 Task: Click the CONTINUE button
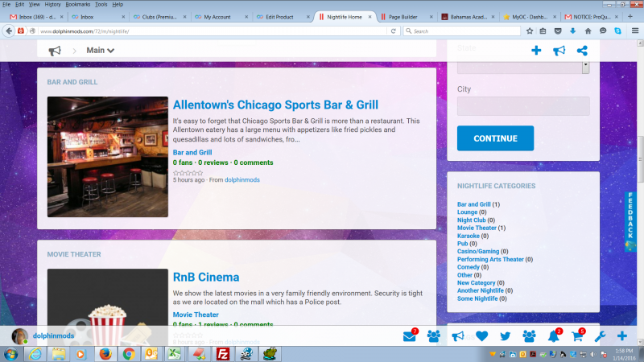pyautogui.click(x=495, y=138)
